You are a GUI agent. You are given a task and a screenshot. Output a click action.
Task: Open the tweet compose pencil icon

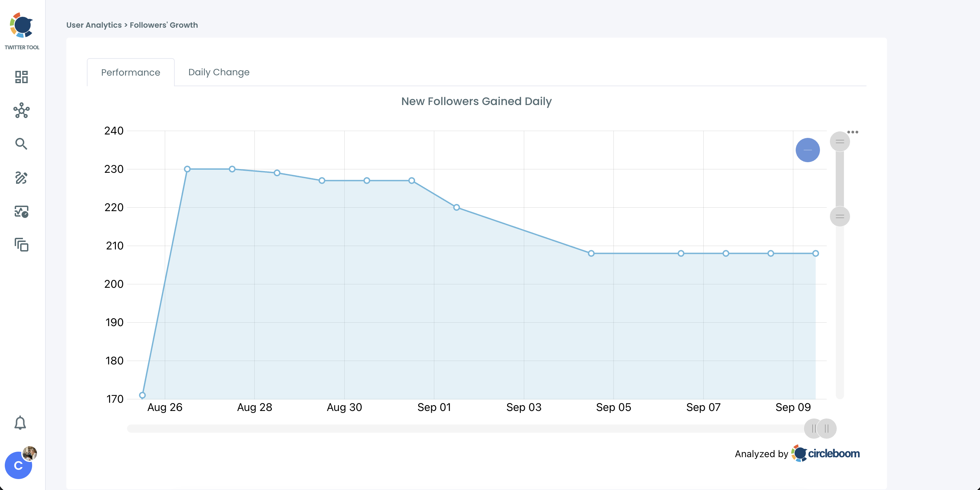coord(21,178)
